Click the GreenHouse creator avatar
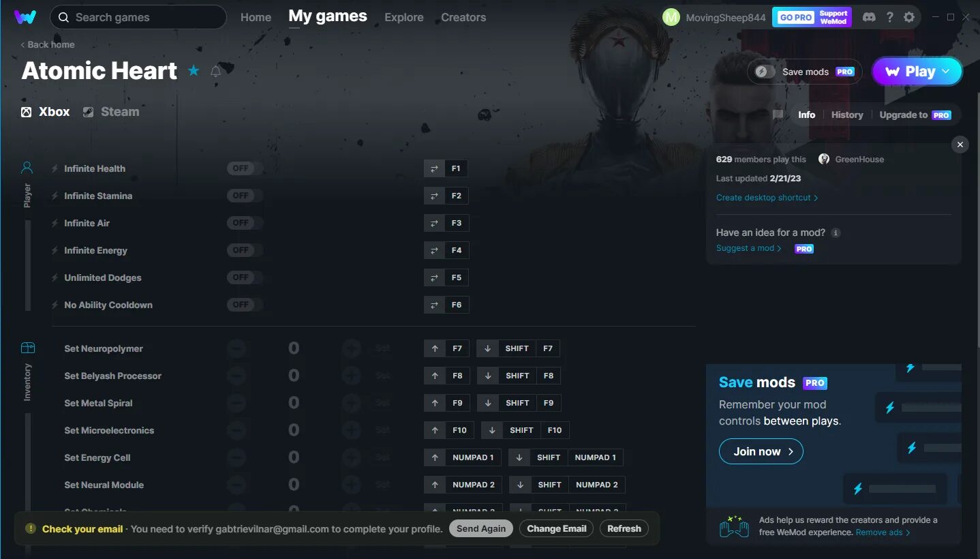Viewport: 980px width, 559px height. coord(824,159)
